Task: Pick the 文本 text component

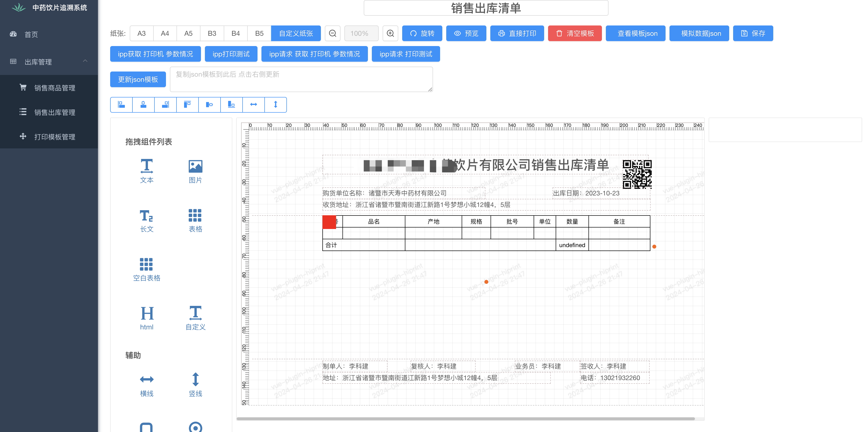Action: [147, 171]
